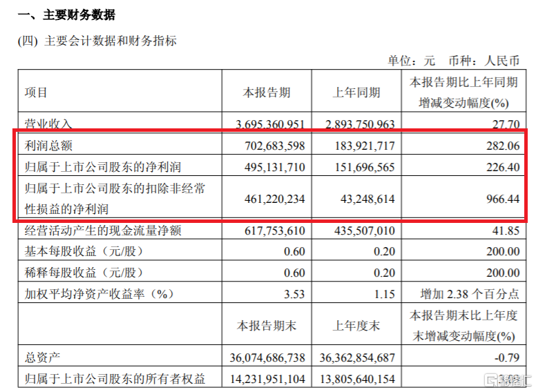This screenshot has width=536, height=392.
Task: Click the 一、主要财务数据 section heading
Action: click(x=66, y=14)
